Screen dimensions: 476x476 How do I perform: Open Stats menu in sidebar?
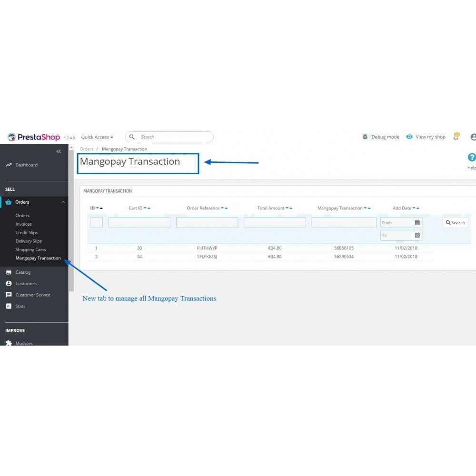click(x=20, y=306)
